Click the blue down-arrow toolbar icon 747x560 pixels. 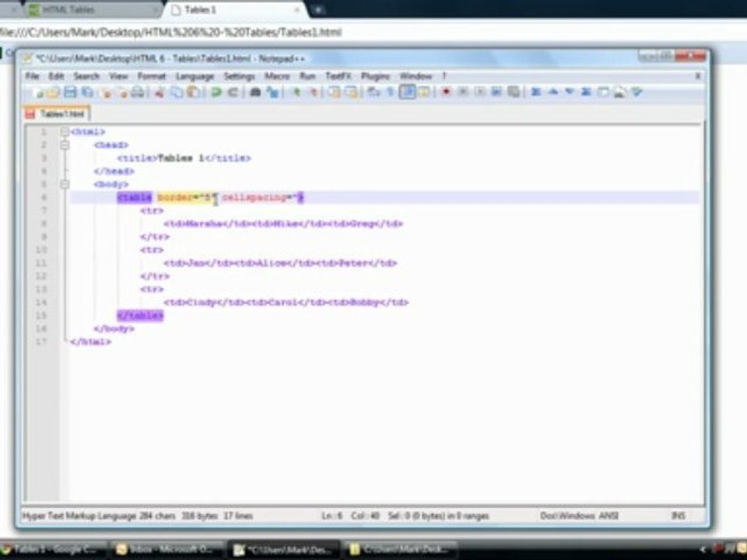570,92
